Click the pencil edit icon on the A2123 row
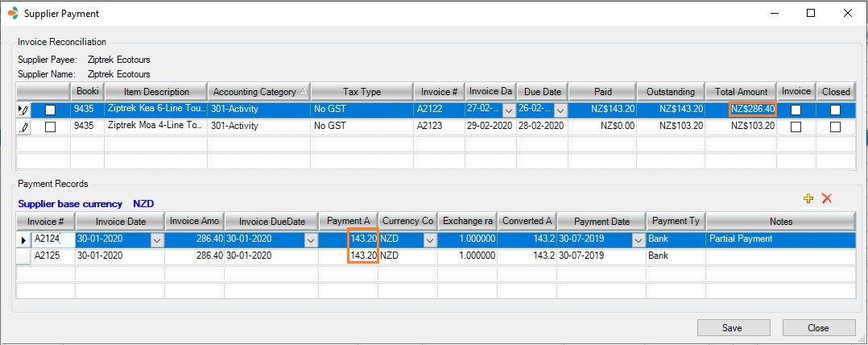868x345 pixels. [x=24, y=127]
